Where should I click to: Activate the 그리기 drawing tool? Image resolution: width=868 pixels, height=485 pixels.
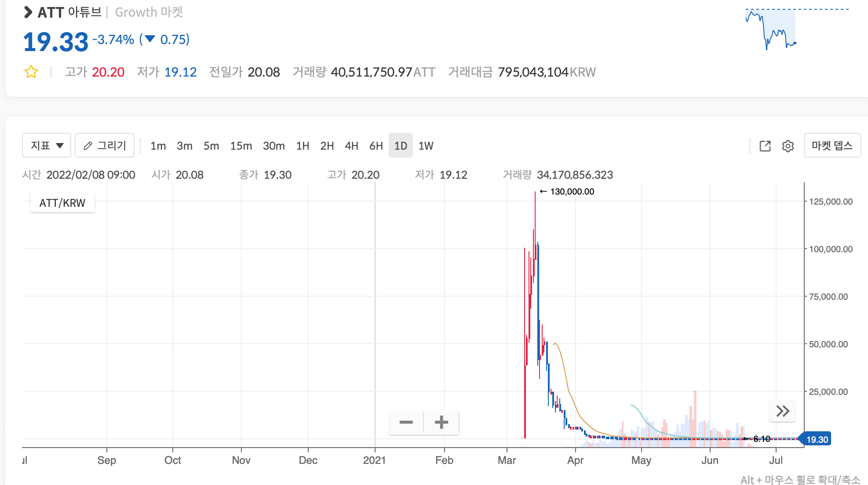coord(105,145)
